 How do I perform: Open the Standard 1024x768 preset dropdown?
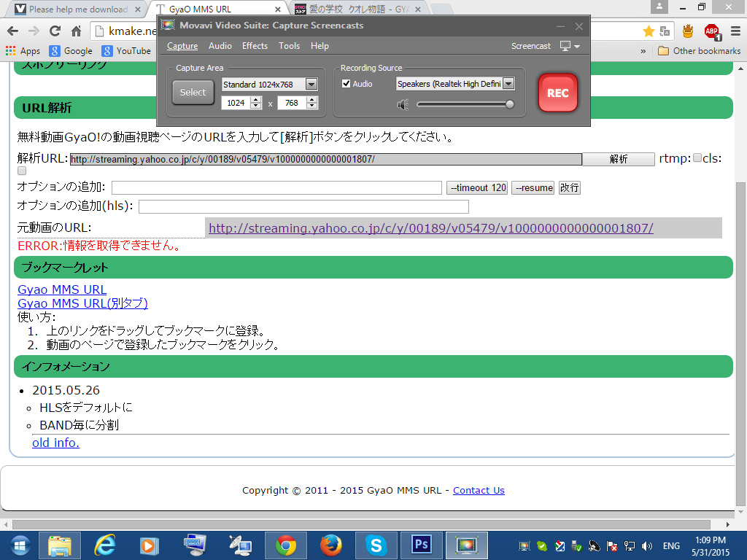[311, 85]
